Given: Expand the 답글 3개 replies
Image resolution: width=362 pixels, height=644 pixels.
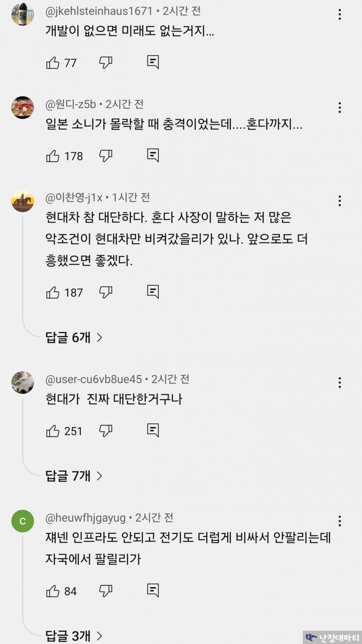Looking at the screenshot, I should pos(74,636).
